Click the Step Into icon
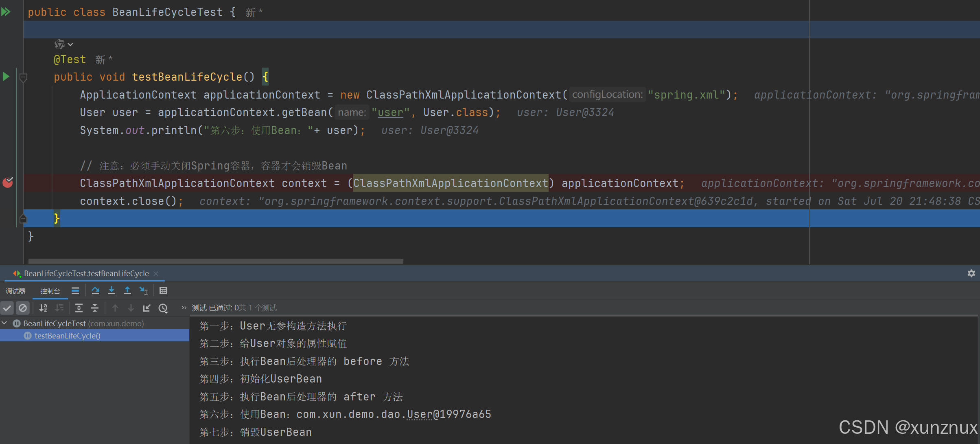Screen dimensions: 980x444 [x=112, y=290]
